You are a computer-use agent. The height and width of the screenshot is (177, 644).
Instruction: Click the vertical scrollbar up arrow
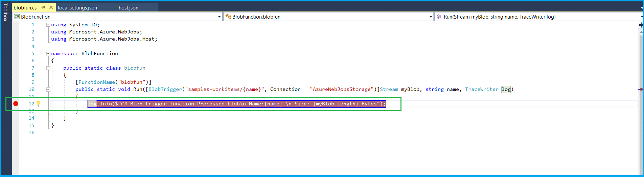tap(641, 32)
